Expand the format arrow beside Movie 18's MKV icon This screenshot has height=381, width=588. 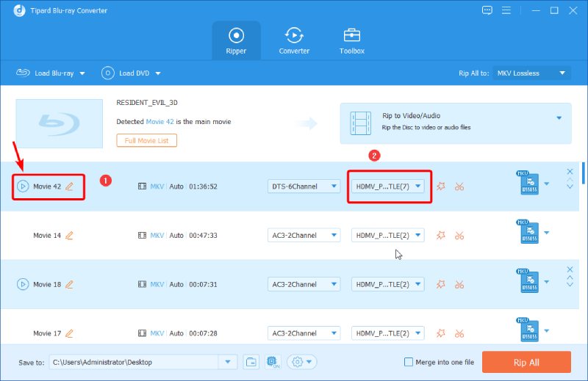[546, 282]
